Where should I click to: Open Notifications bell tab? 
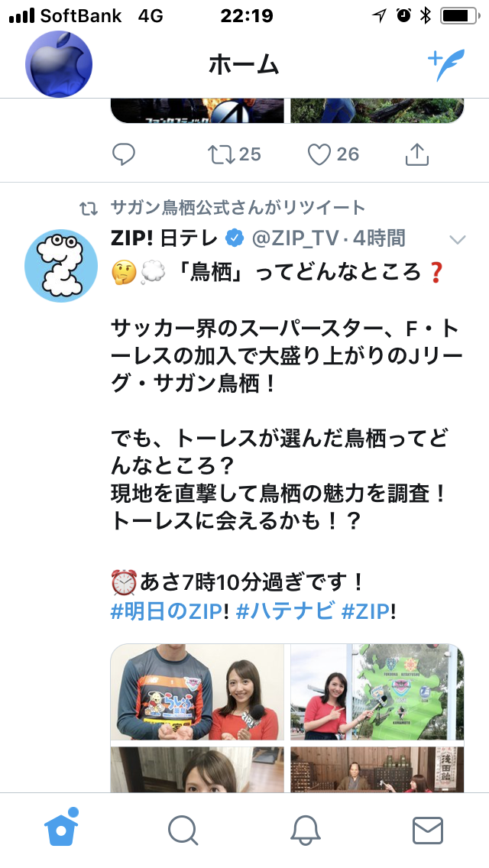pos(306,831)
